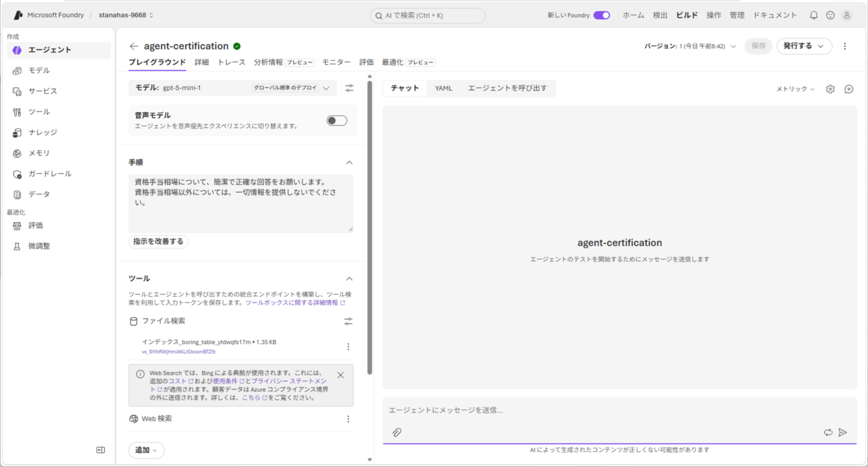Toggle the 新しい Foundry switch
Screen dimensions: 868x467
coord(602,15)
